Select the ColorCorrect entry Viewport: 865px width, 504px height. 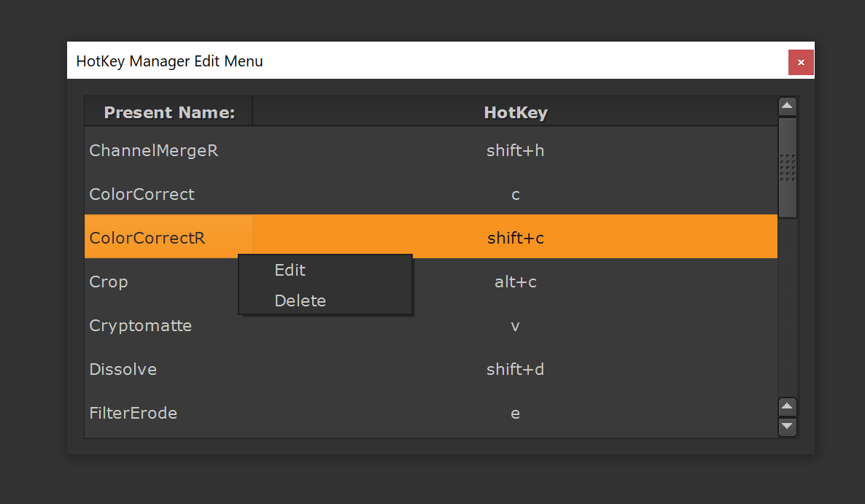tap(141, 194)
